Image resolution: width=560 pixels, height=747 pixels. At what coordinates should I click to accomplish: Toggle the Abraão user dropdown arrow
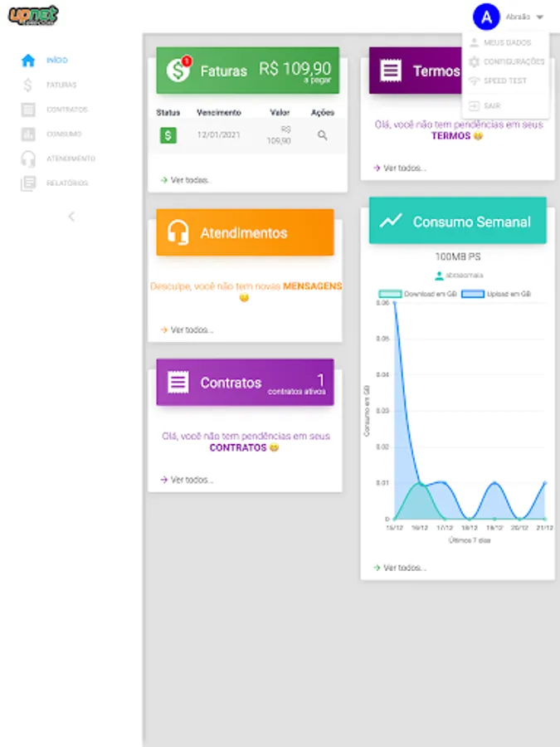539,17
